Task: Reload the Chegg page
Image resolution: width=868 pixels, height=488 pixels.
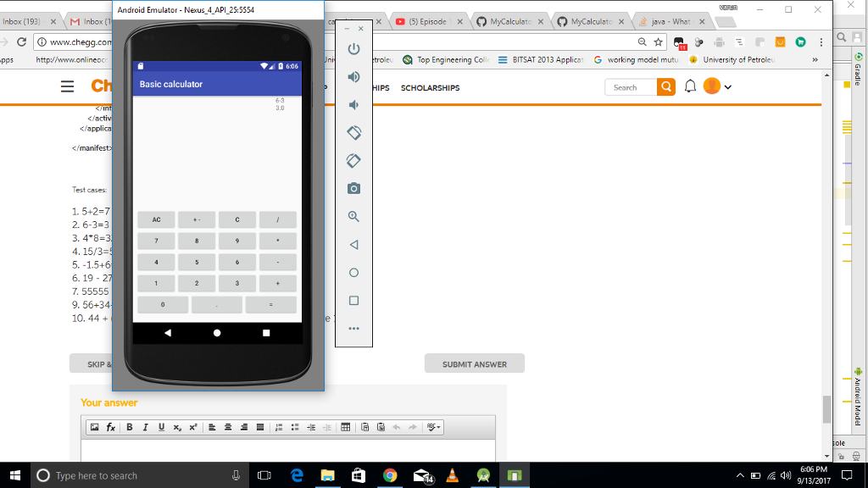Action: (x=21, y=42)
